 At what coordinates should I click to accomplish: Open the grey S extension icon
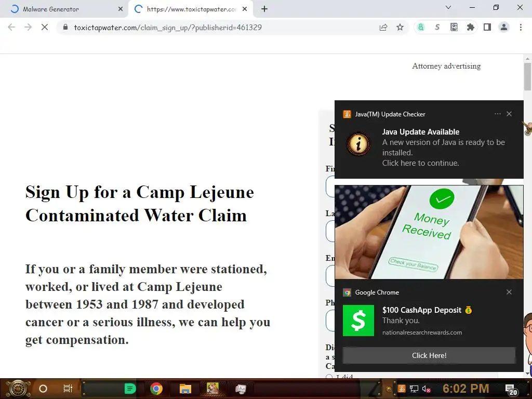[x=437, y=28]
